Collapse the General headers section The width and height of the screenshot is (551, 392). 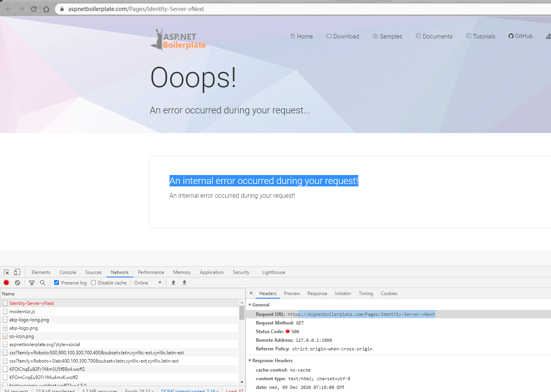250,304
